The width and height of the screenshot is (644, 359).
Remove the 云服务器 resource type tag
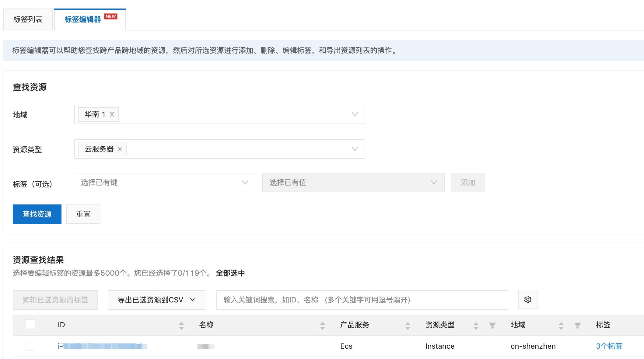120,149
